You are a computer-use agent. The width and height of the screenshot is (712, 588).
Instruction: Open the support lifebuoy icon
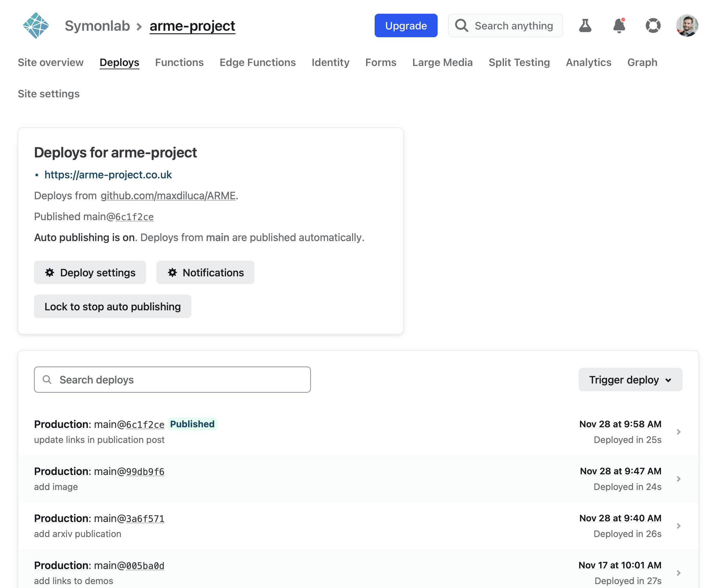[653, 25]
